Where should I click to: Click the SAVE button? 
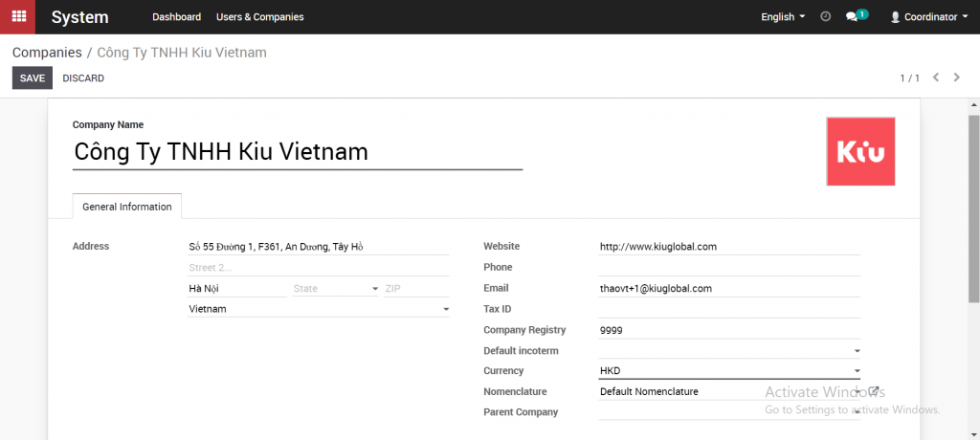[x=33, y=78]
